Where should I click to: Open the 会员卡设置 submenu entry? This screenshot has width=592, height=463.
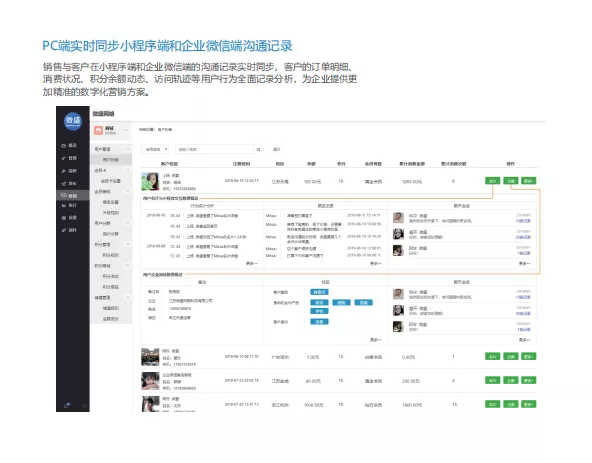point(111,181)
